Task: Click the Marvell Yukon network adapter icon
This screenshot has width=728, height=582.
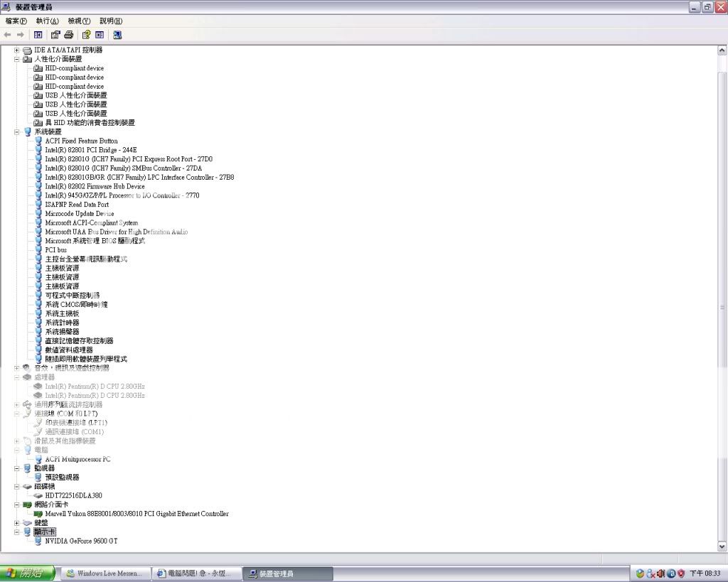Action: point(38,514)
